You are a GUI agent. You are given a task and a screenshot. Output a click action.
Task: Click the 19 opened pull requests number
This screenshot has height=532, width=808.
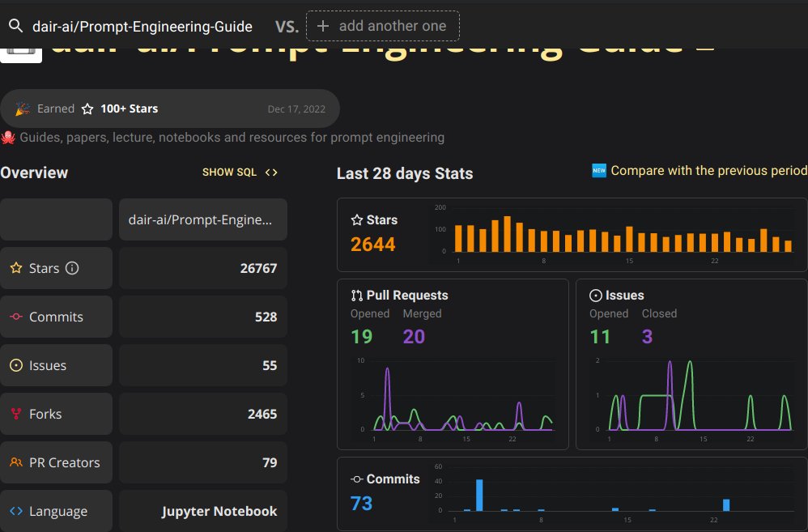(x=361, y=337)
